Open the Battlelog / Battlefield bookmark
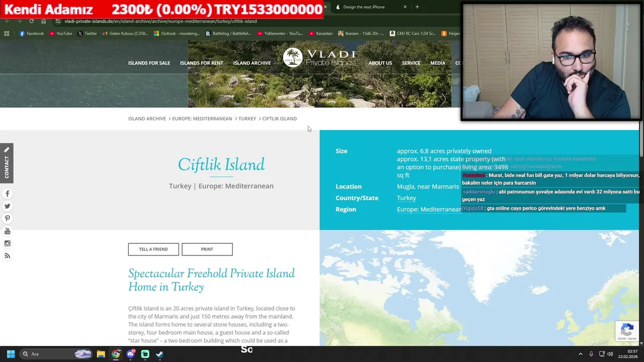644x362 pixels. point(228,34)
